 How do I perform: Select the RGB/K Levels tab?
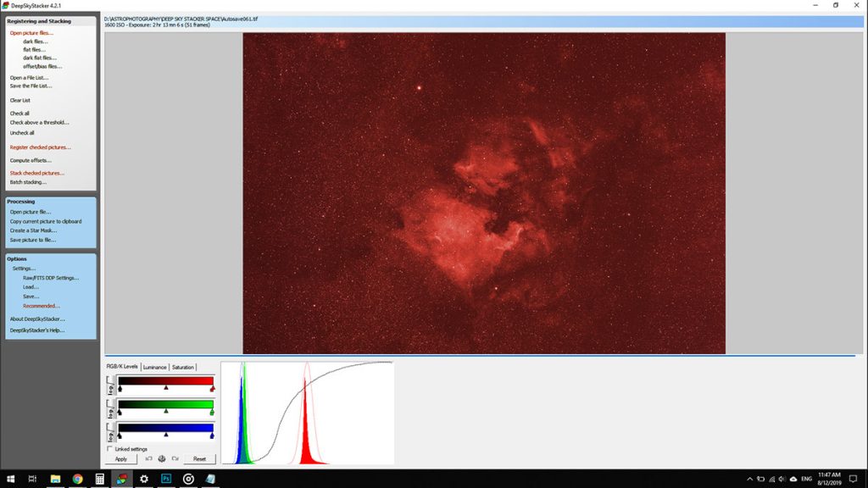121,367
